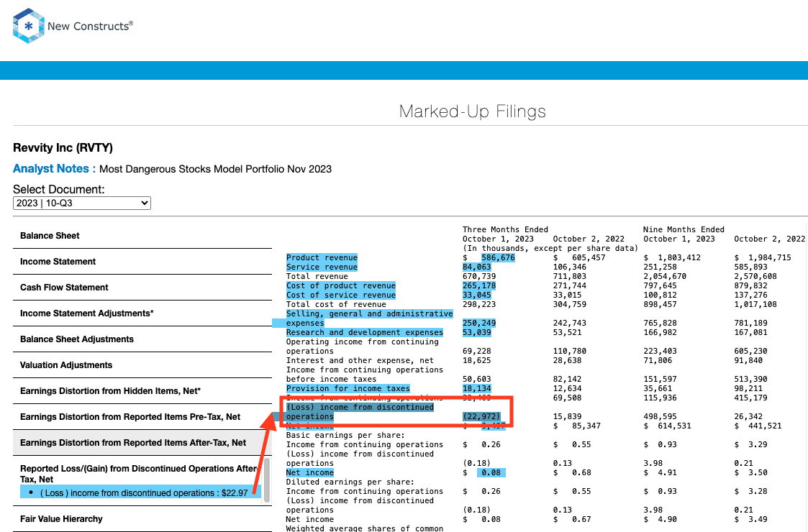Open Most Dangerous Stocks Model Portfolio note
Image resolution: width=808 pixels, height=532 pixels.
[215, 169]
